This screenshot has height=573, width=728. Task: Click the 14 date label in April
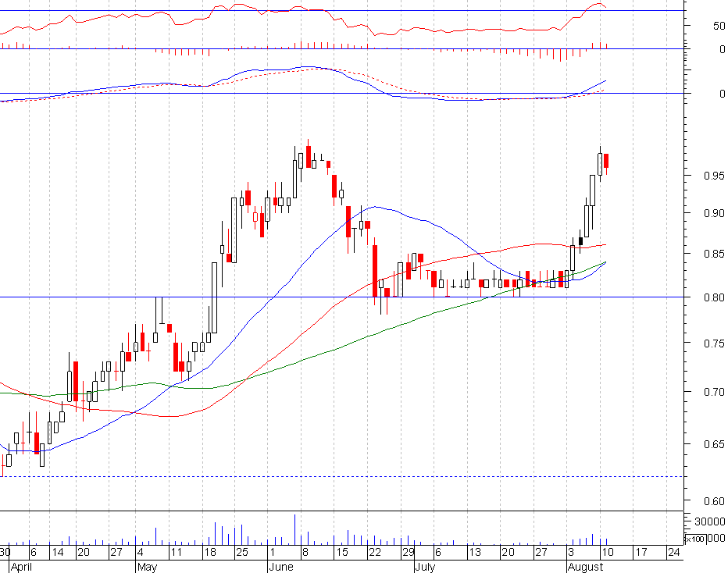(58, 552)
